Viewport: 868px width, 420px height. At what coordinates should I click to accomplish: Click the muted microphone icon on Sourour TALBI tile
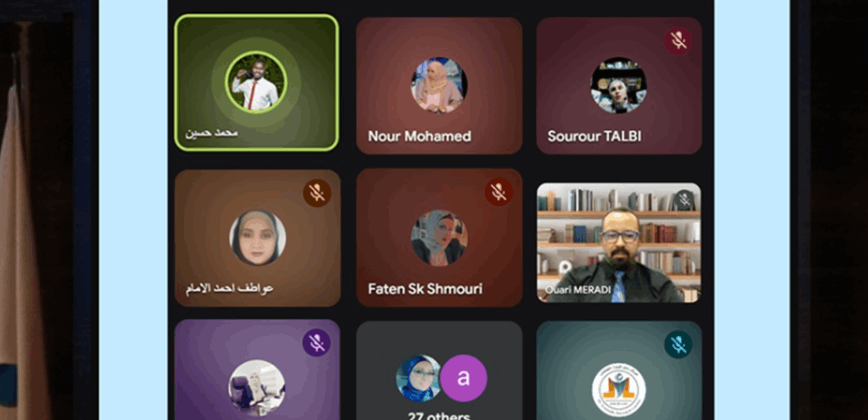coord(679,41)
